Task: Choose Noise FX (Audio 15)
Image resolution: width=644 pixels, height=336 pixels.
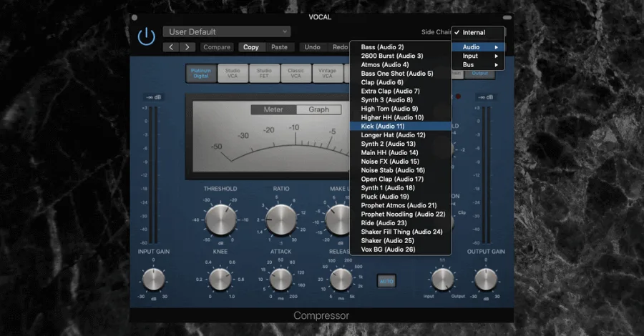Action: (400, 162)
